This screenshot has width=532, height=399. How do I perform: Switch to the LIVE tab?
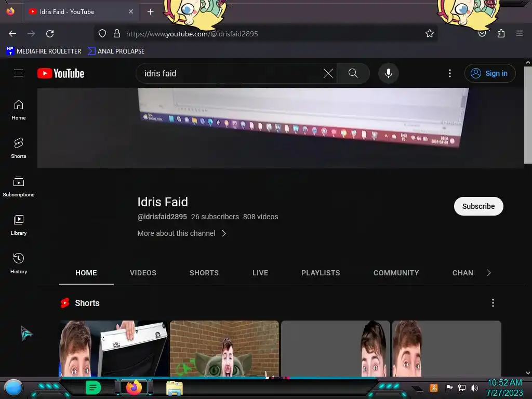260,273
